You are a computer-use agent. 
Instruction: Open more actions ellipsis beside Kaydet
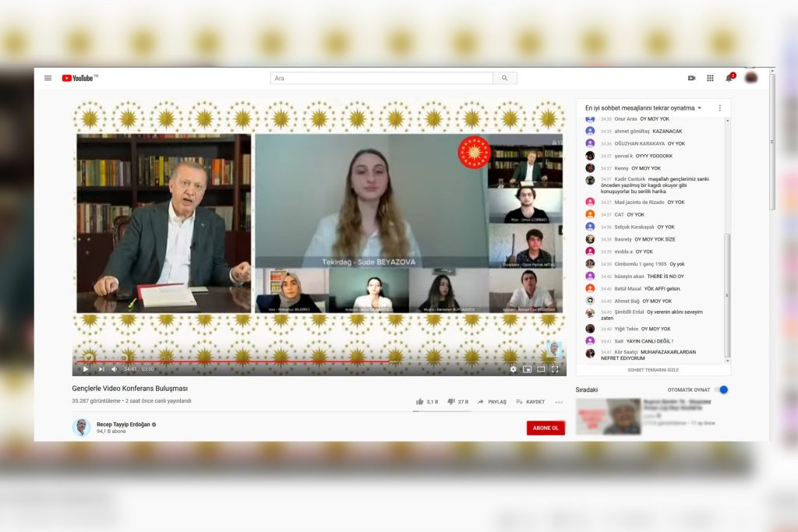pyautogui.click(x=558, y=402)
